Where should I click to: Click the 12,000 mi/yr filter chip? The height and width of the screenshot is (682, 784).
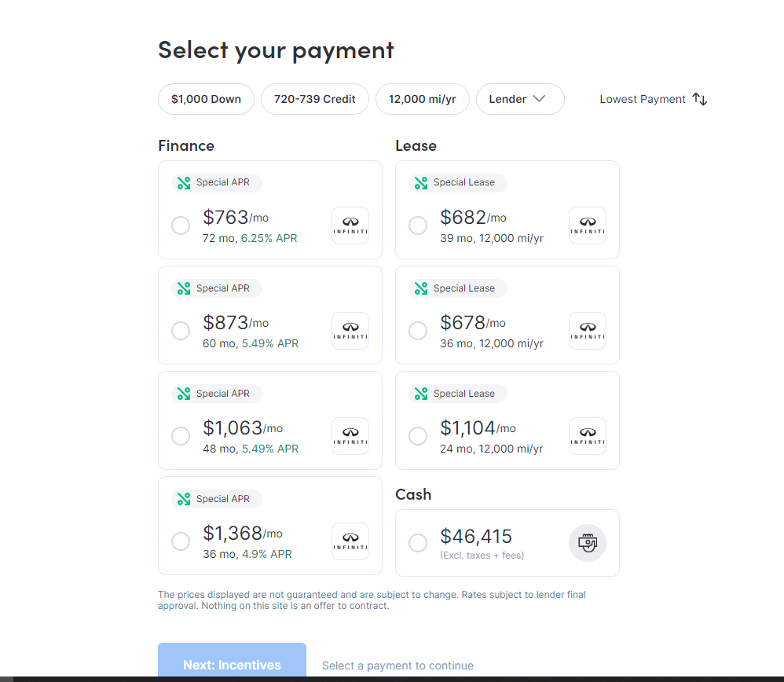pyautogui.click(x=422, y=99)
